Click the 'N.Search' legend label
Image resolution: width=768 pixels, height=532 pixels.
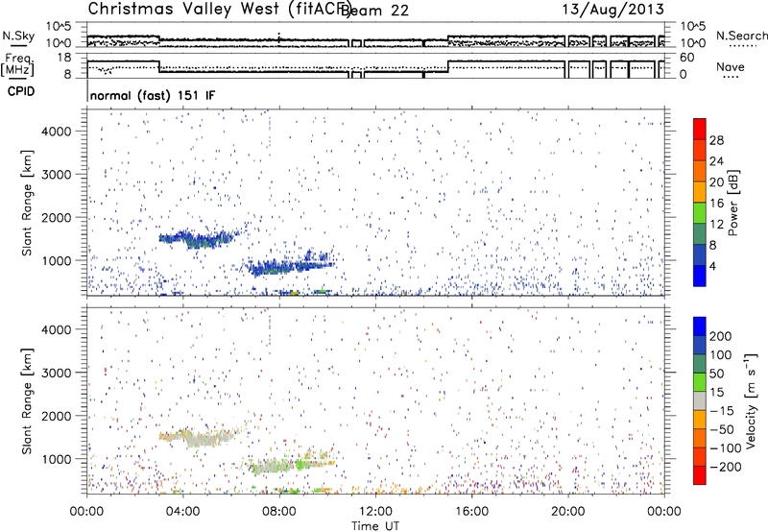741,36
